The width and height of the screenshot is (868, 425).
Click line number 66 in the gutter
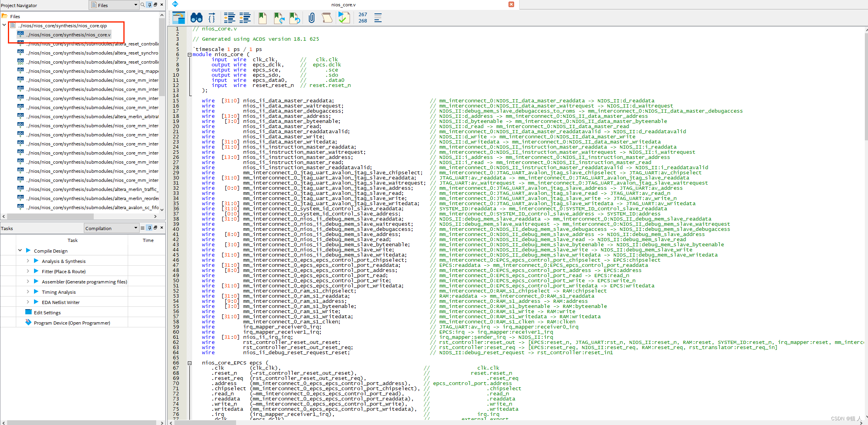pyautogui.click(x=176, y=363)
